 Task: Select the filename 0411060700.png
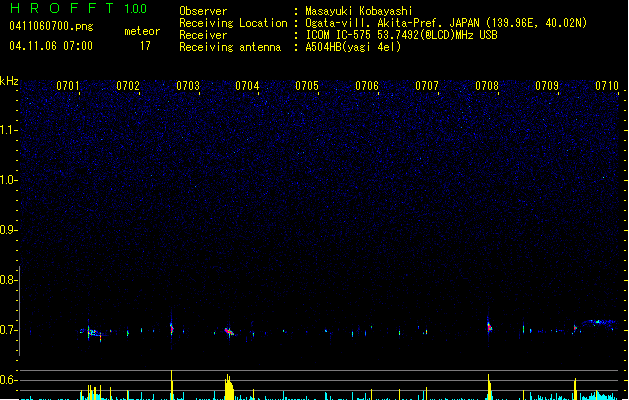51,26
